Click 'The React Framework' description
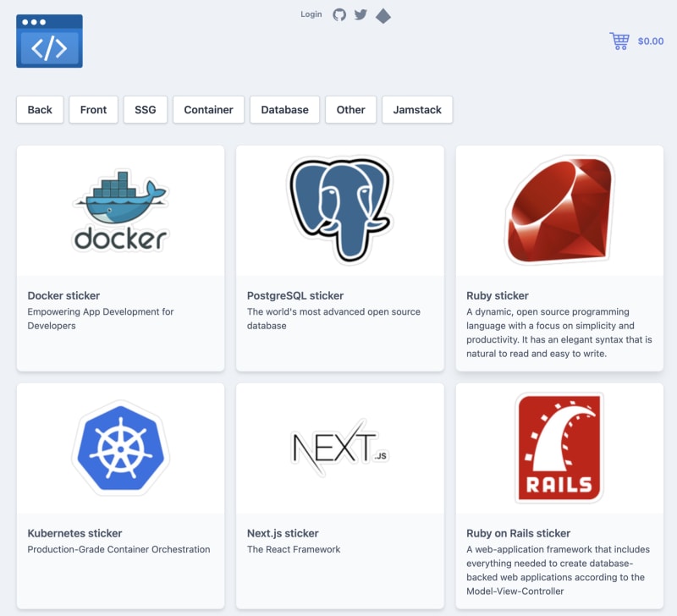677x616 pixels. pyautogui.click(x=294, y=549)
